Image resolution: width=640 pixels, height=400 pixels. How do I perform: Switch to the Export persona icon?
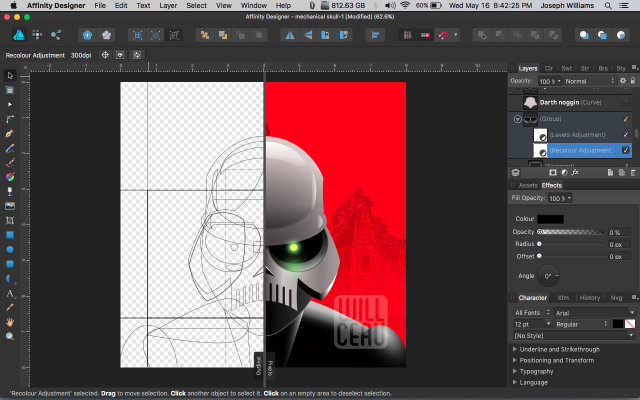pyautogui.click(x=56, y=35)
